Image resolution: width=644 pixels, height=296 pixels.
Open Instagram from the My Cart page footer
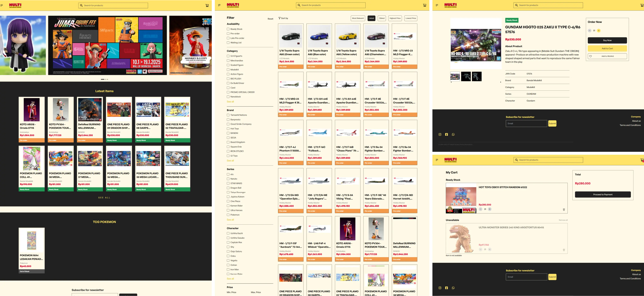440,288
